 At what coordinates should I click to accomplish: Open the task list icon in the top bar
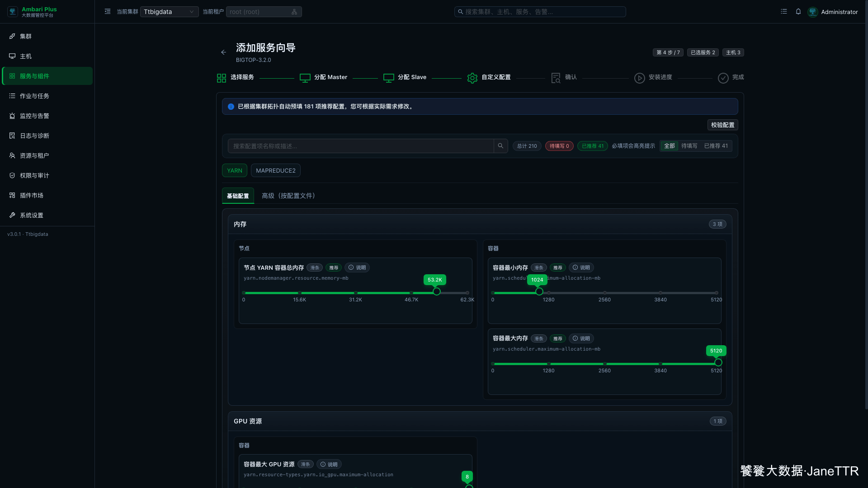click(784, 12)
